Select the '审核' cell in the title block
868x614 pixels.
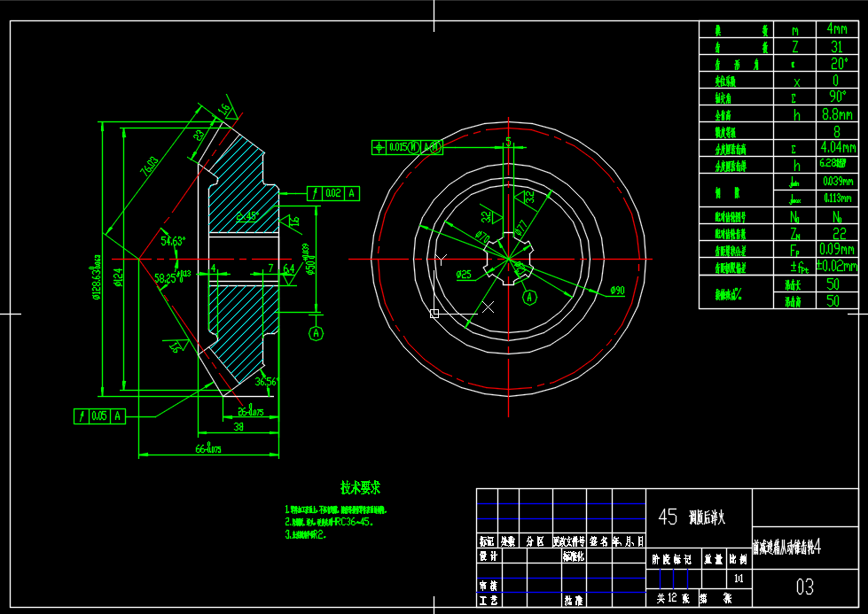(488, 586)
